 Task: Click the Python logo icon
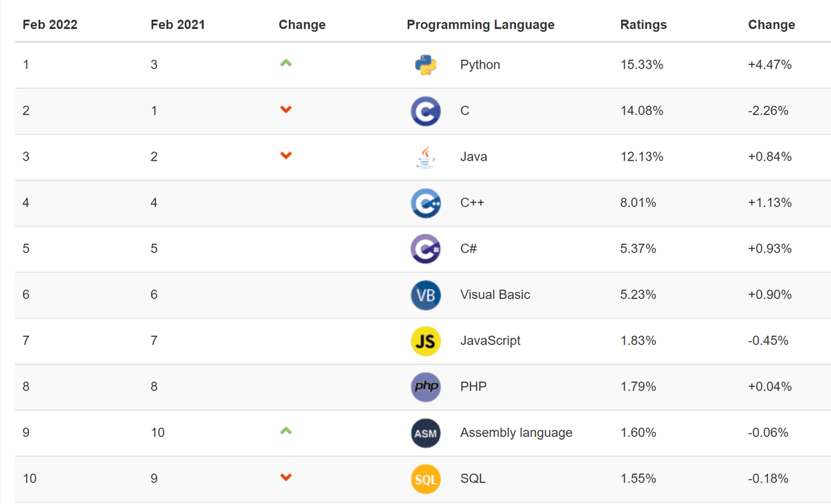[425, 65]
